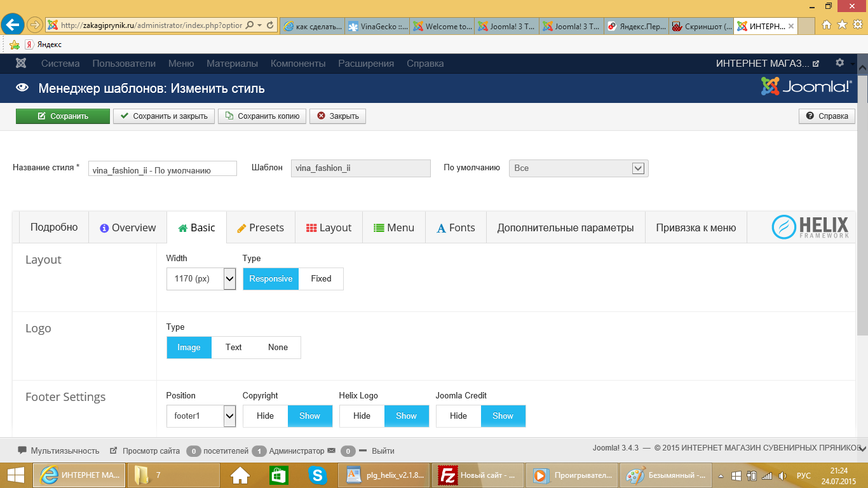
Task: Click the settings gear icon in header
Action: pos(839,63)
